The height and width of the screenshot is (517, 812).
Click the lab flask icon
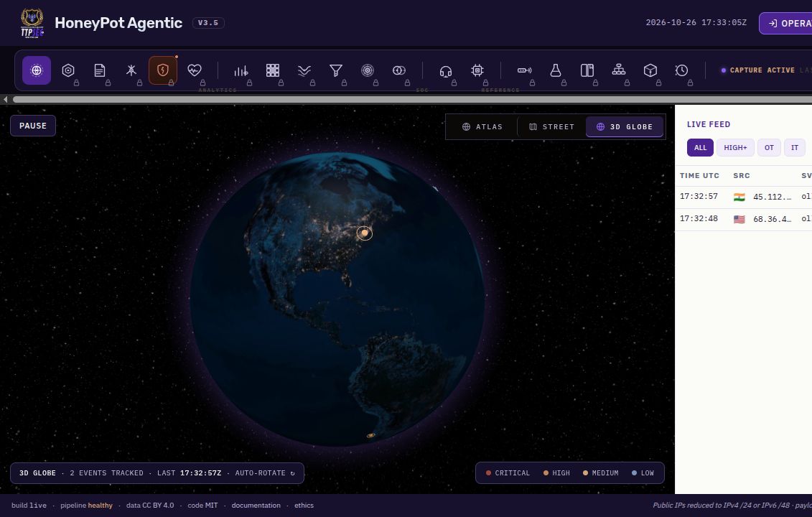[556, 70]
